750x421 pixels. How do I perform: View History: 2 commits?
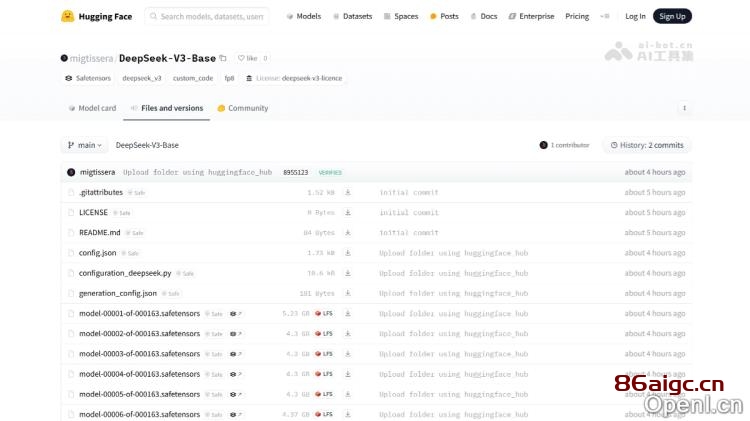647,145
